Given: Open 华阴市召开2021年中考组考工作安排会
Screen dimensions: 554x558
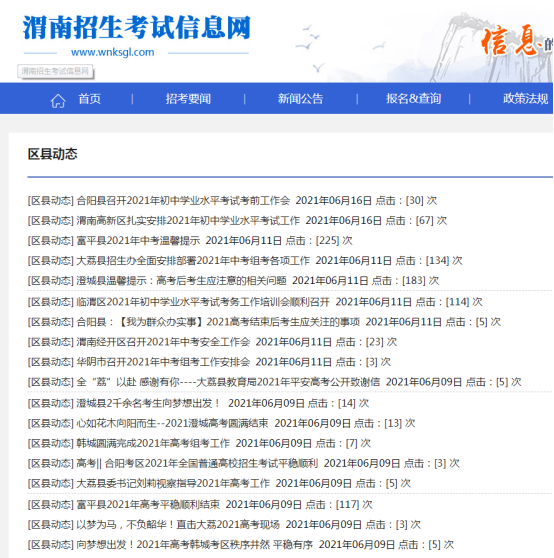Looking at the screenshot, I should tap(163, 362).
